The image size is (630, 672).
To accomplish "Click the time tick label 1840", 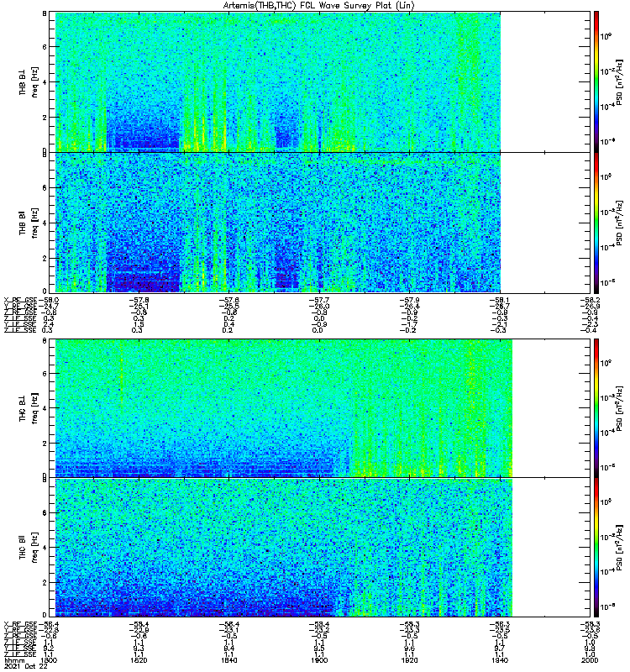I will click(x=228, y=660).
